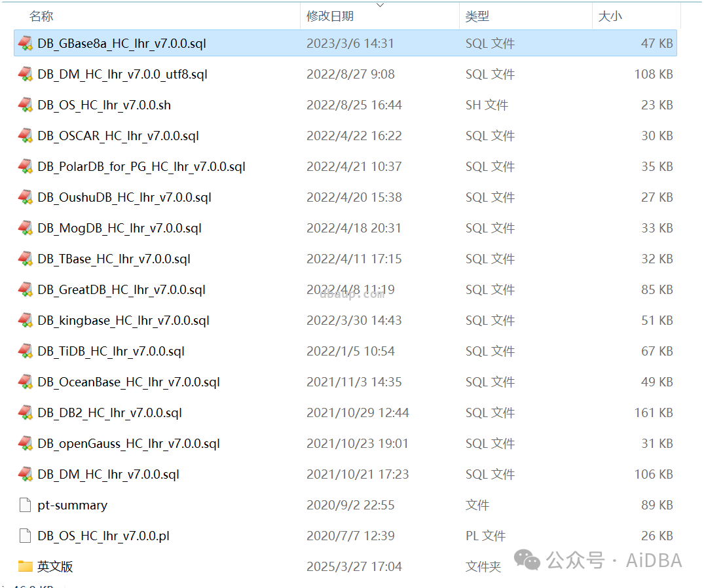Click the DB_TBase_HC_lhr file icon
This screenshot has width=704, height=588.
[25, 259]
